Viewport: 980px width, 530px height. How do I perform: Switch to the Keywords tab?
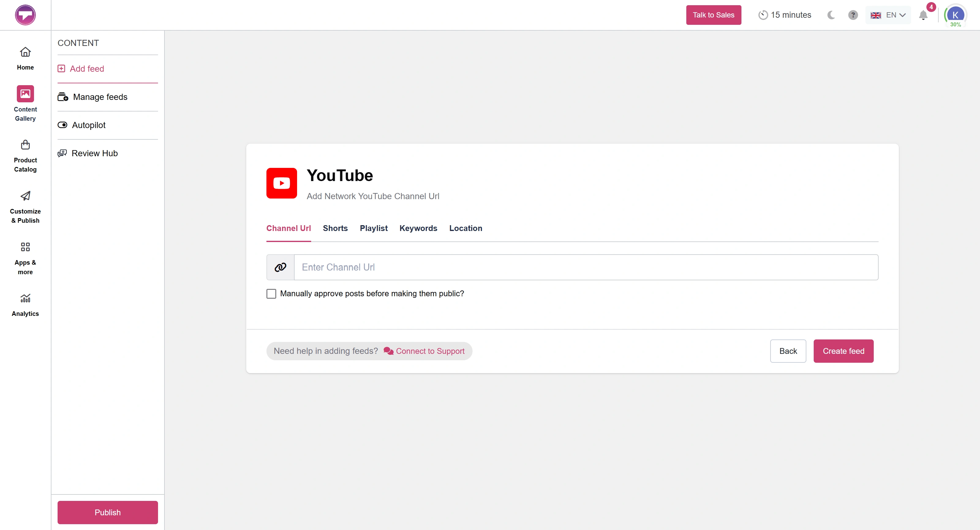pos(418,228)
